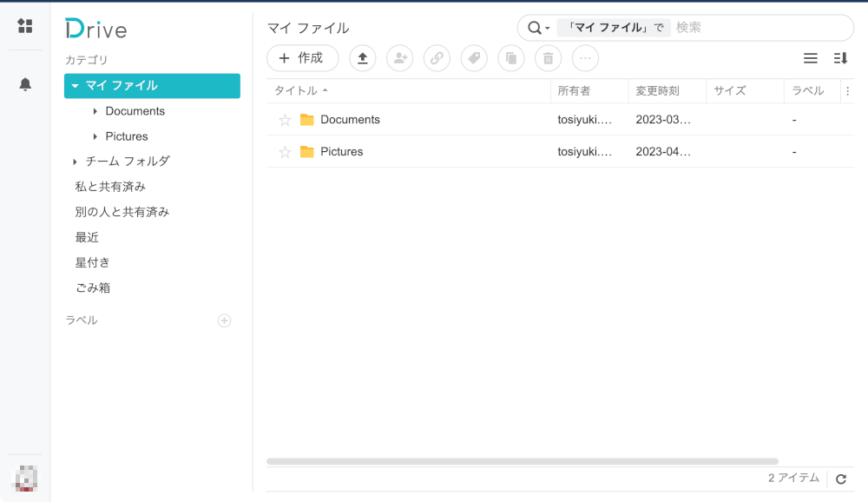Click the sort order icon
This screenshot has height=502, width=868.
point(840,58)
